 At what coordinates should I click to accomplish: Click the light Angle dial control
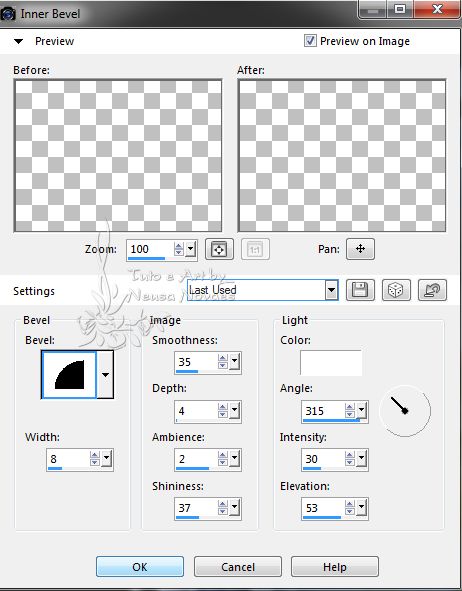tap(405, 411)
